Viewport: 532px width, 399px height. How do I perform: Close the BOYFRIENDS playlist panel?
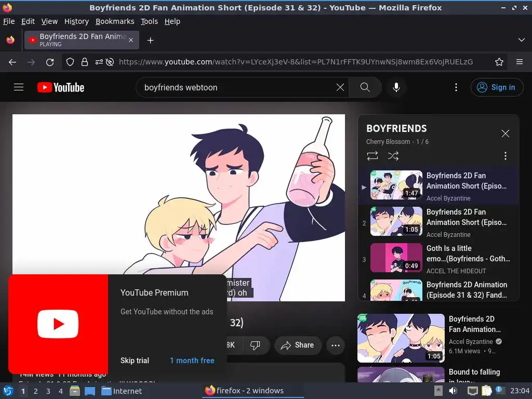[x=506, y=134]
